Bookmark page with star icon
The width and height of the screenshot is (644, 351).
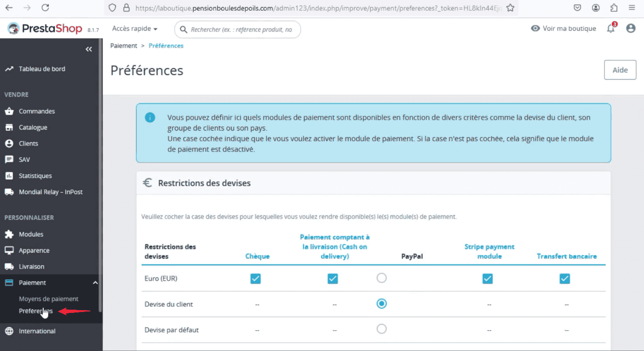[510, 8]
